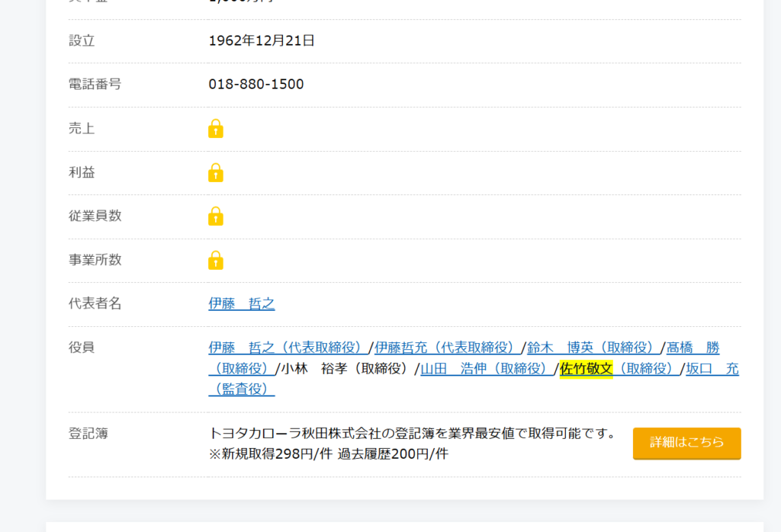The width and height of the screenshot is (781, 532).
Task: Click the highlighted 佐竹敬文（取締役） link
Action: coord(619,368)
